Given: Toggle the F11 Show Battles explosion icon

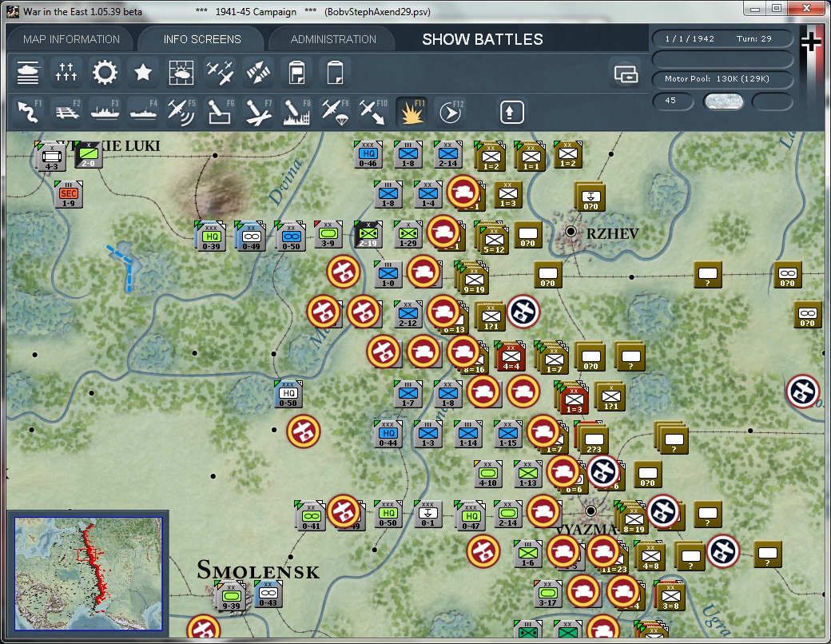Looking at the screenshot, I should coord(412,112).
